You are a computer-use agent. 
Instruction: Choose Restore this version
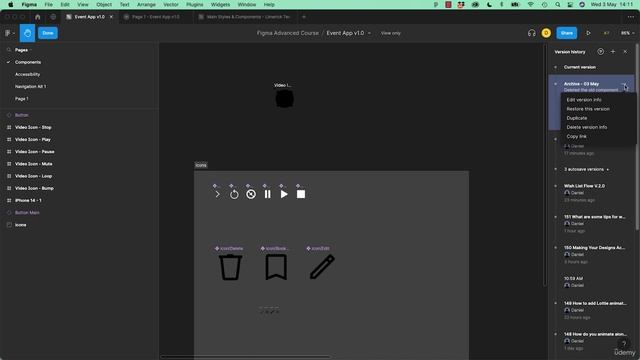(588, 109)
